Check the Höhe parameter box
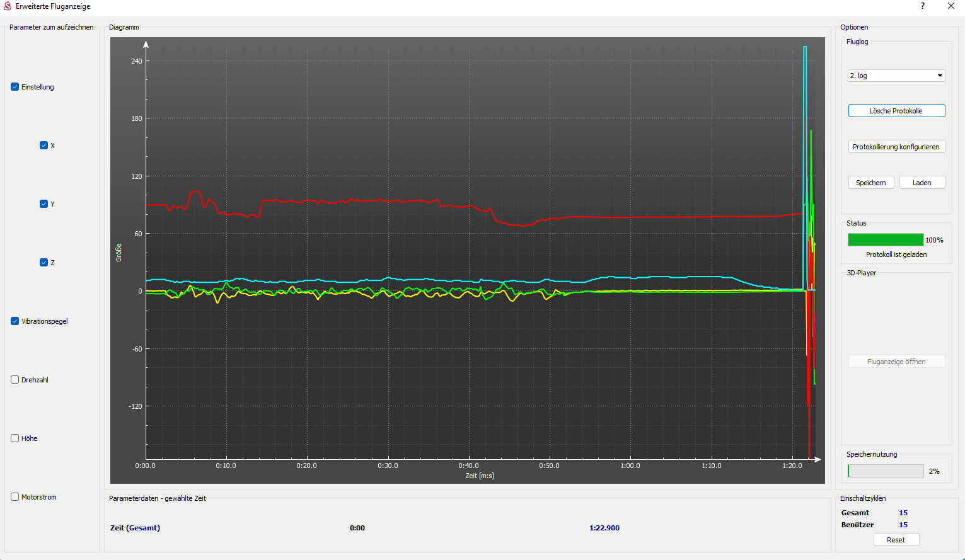 tap(15, 438)
